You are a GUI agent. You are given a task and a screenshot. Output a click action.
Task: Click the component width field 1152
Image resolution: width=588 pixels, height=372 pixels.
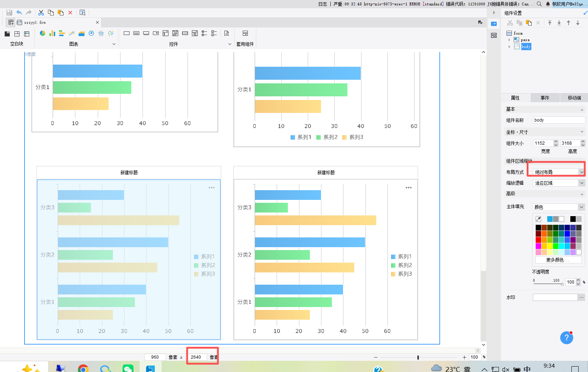point(543,143)
